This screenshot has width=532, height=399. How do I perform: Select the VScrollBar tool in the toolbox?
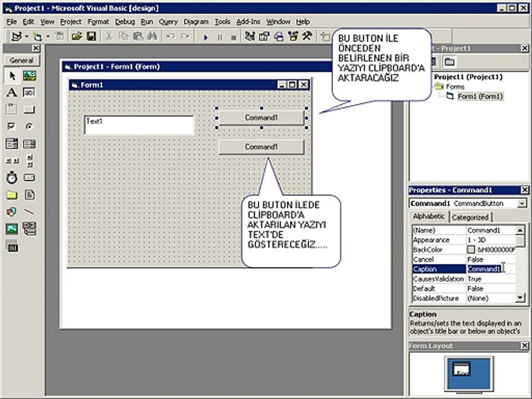tap(29, 161)
